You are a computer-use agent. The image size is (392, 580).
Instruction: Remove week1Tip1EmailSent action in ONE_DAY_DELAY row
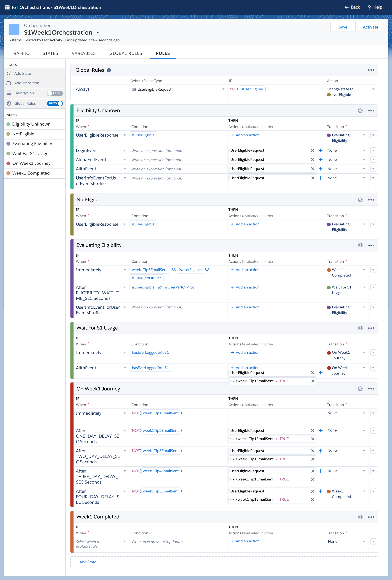point(312,439)
